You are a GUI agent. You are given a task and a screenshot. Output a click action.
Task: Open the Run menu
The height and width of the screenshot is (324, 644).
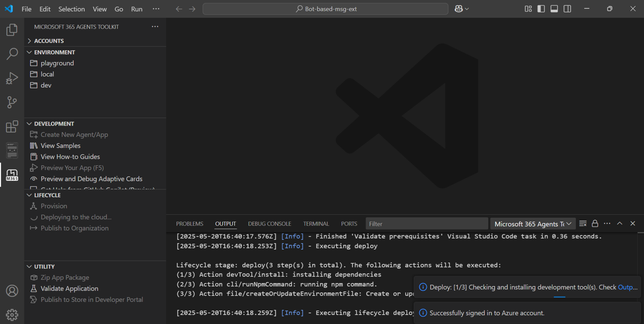[x=137, y=9]
